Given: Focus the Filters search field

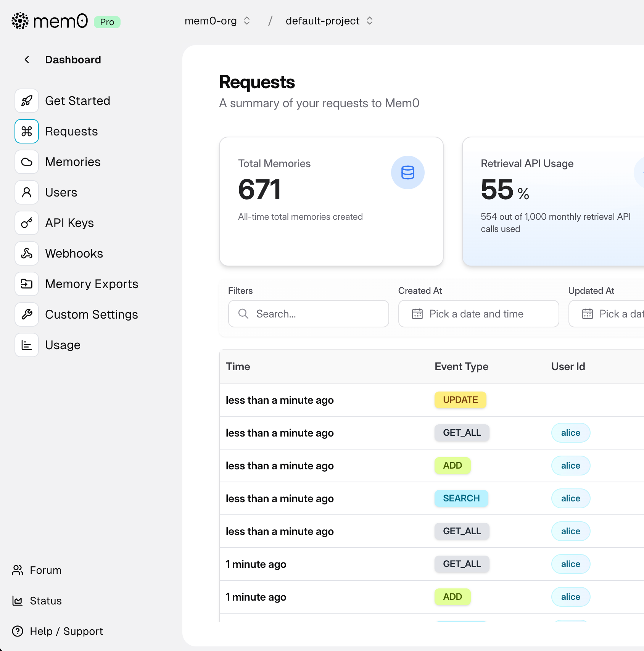Looking at the screenshot, I should 308,314.
